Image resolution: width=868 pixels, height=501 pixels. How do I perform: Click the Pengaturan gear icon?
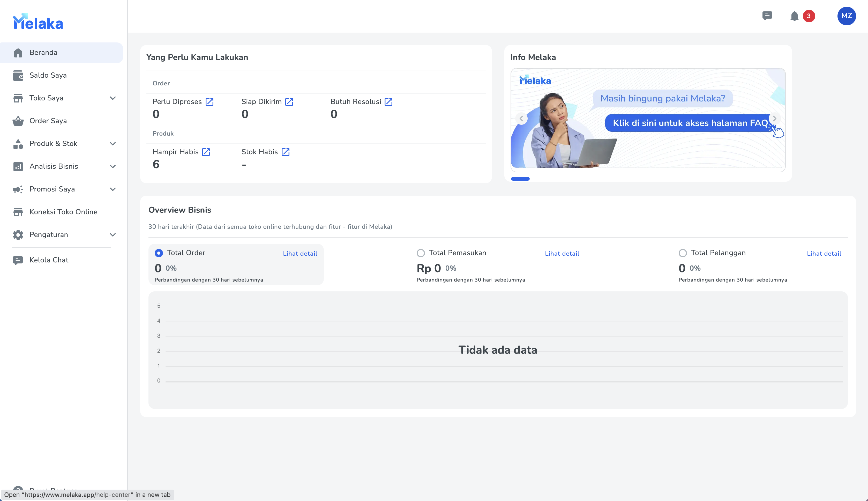click(x=18, y=235)
